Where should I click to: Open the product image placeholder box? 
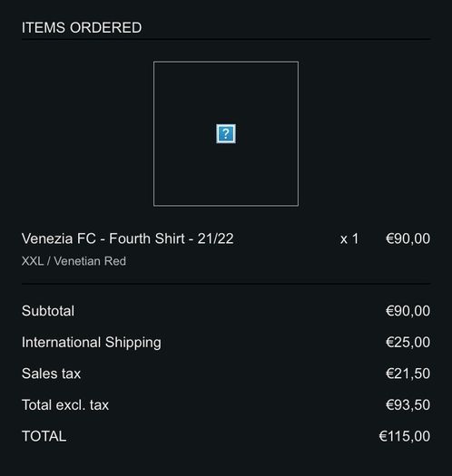click(226, 133)
